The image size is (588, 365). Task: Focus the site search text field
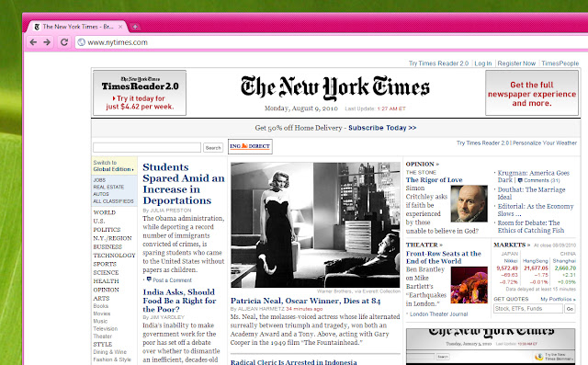point(147,147)
